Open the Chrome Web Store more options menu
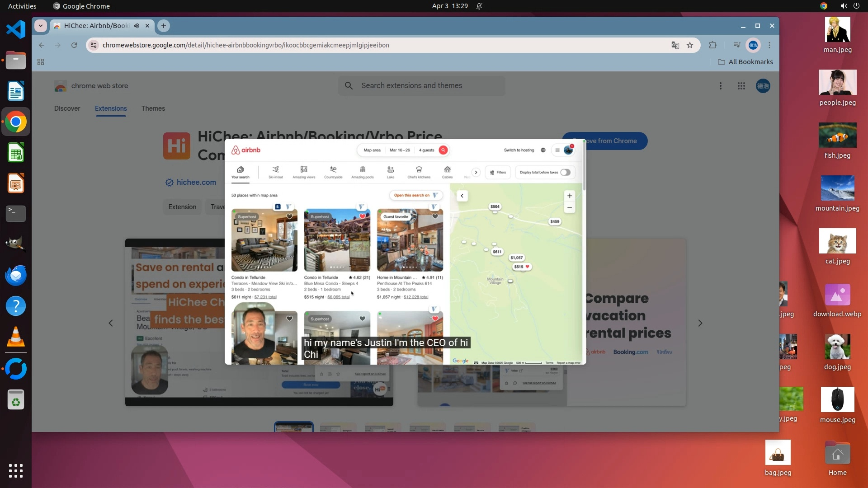 point(721,86)
